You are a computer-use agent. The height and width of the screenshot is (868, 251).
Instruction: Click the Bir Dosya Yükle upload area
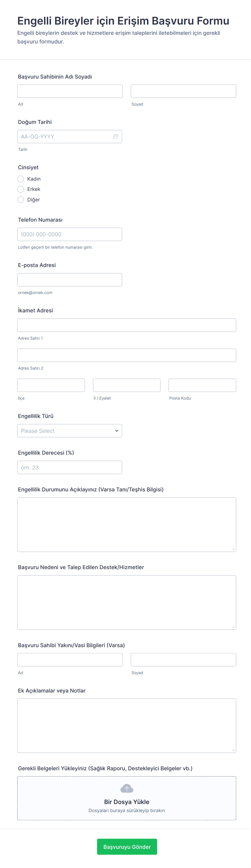[127, 802]
